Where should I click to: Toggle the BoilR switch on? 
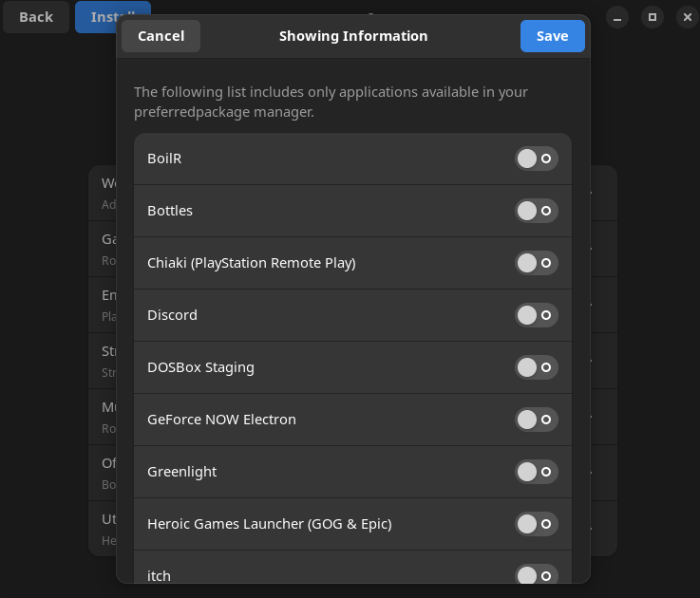537,159
